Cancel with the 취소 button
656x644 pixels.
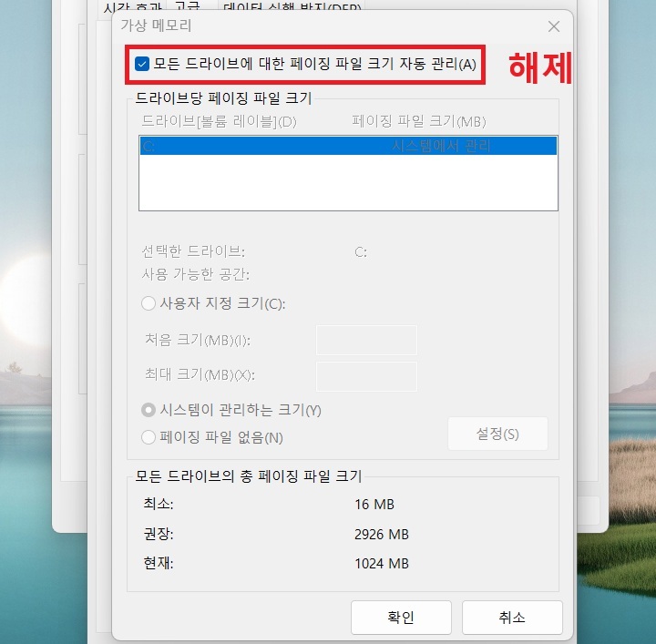pyautogui.click(x=512, y=618)
